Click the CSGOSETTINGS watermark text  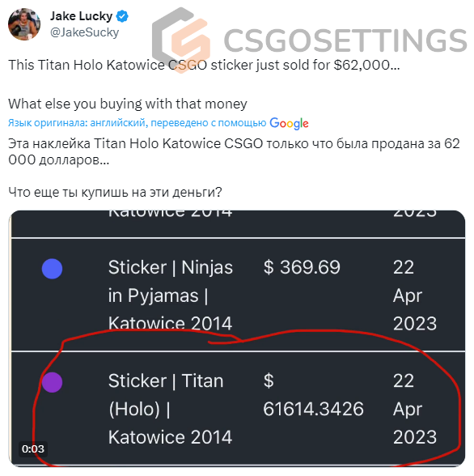coord(345,40)
